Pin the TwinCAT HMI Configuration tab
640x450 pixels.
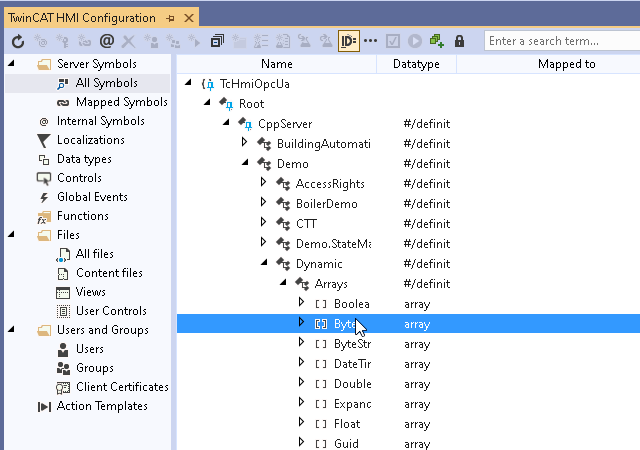pyautogui.click(x=170, y=18)
